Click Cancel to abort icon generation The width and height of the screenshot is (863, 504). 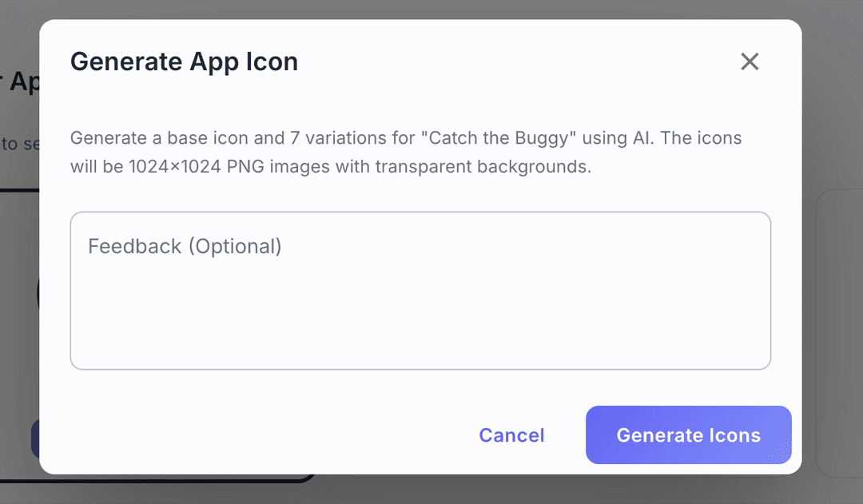[511, 435]
